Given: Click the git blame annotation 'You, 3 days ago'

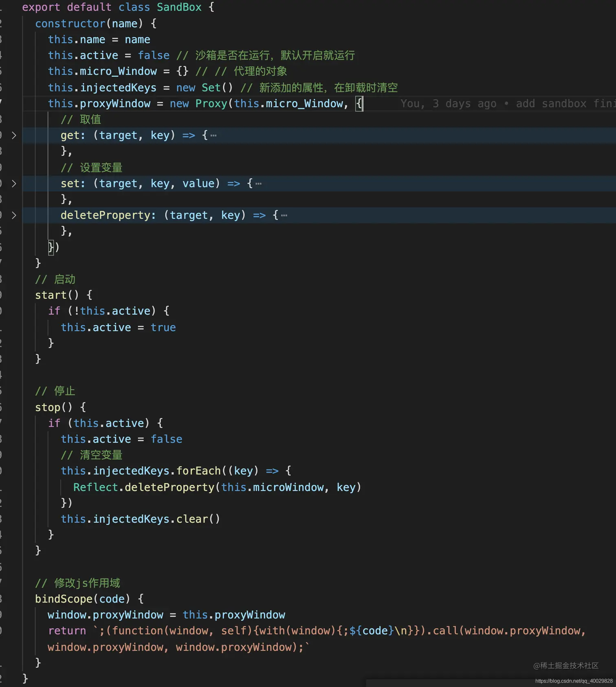Looking at the screenshot, I should click(x=448, y=103).
